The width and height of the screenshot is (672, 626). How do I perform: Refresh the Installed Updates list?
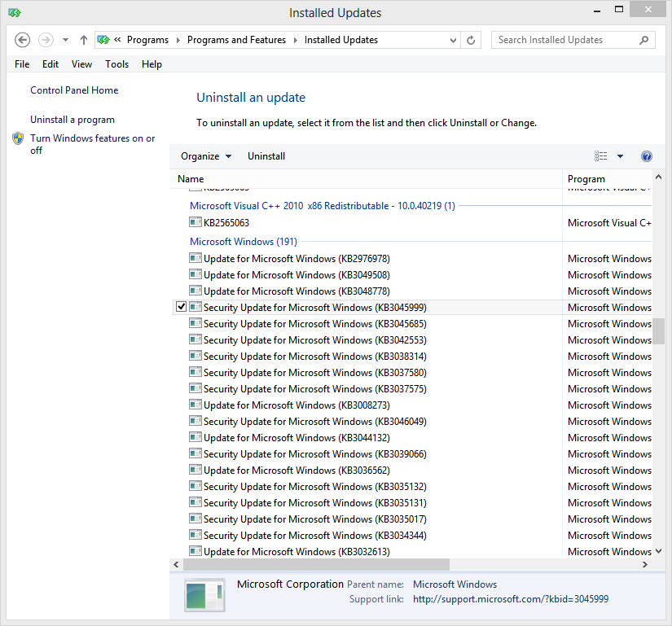pos(471,40)
